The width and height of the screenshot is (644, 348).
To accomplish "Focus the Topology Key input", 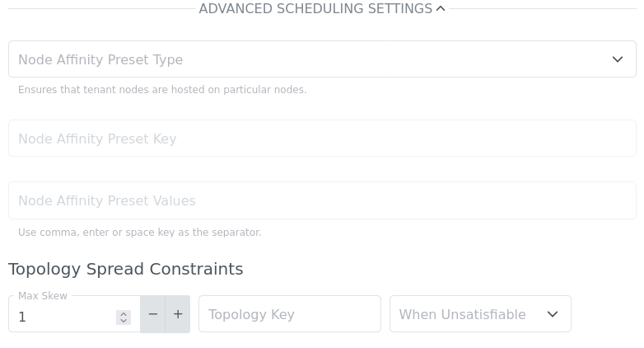I will click(x=289, y=314).
